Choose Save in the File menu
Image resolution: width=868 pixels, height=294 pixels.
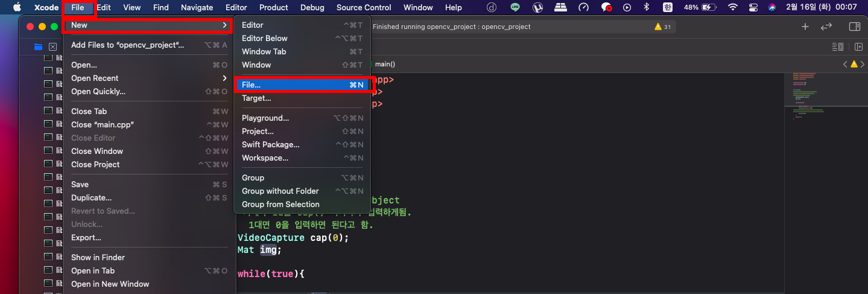coord(148,184)
